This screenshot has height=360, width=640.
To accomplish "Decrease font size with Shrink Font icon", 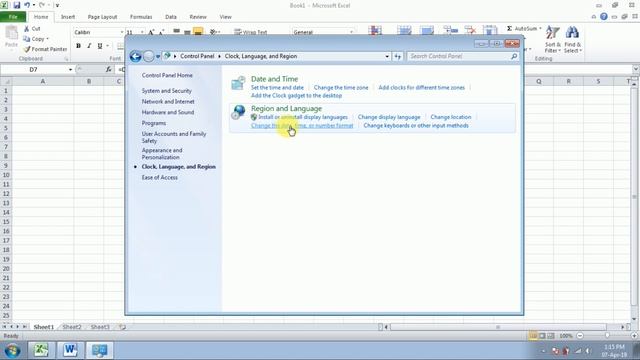I will pyautogui.click(x=161, y=32).
